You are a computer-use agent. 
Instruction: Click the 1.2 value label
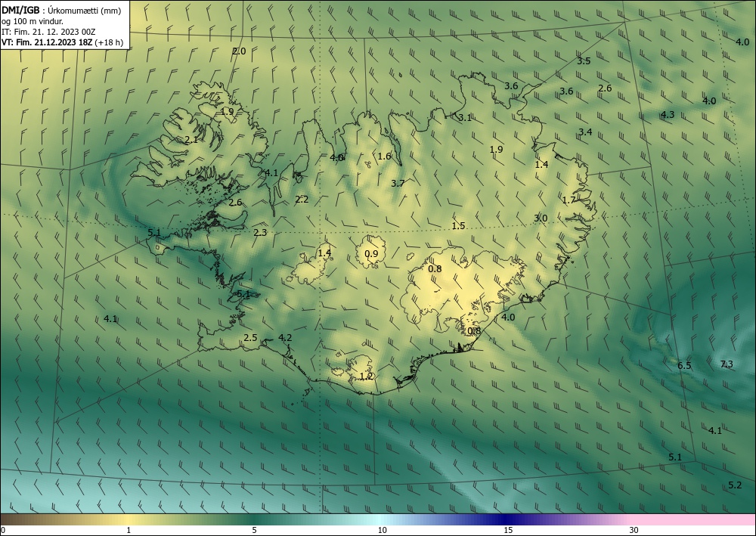(x=367, y=376)
